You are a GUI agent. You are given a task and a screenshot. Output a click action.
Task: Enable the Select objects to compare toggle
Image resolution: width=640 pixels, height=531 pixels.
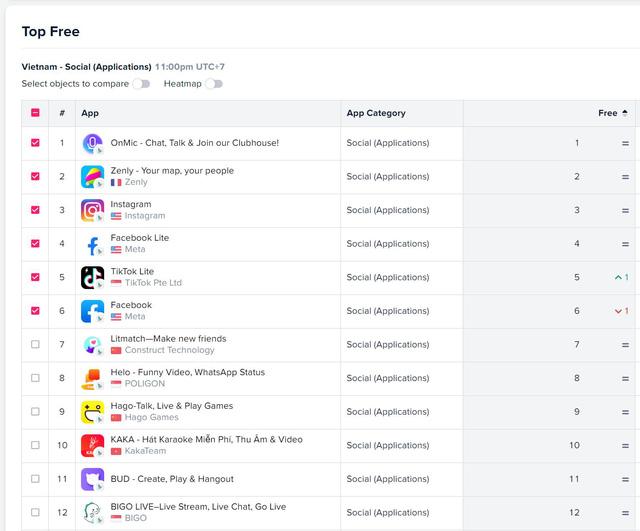[141, 84]
